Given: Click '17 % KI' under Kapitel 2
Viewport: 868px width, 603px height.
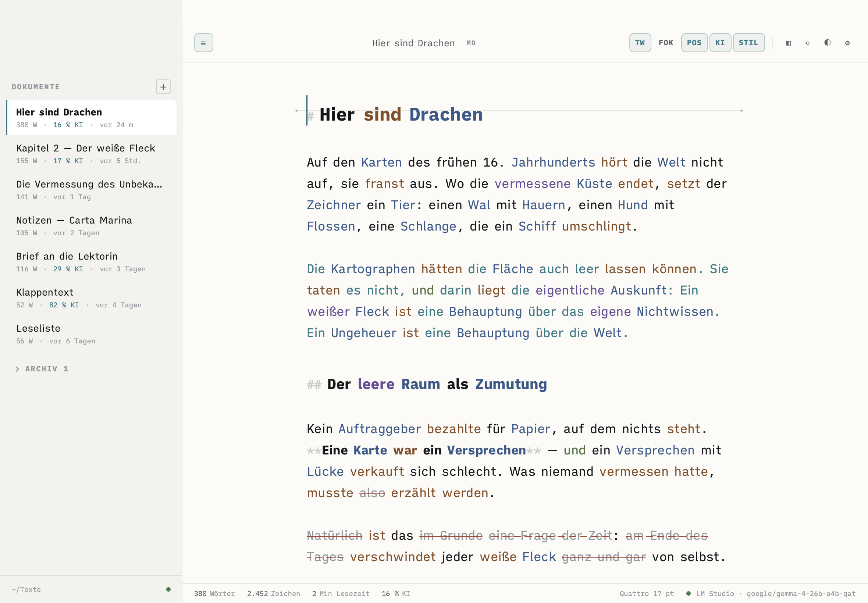Looking at the screenshot, I should [68, 161].
